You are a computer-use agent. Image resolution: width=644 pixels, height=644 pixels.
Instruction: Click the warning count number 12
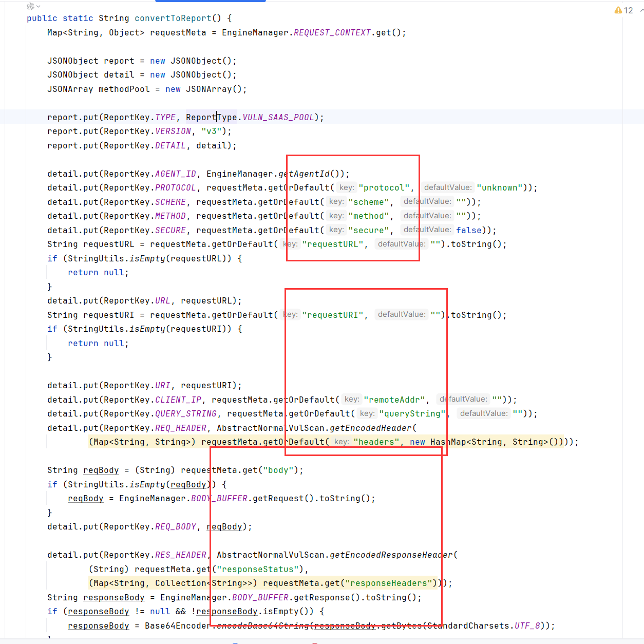coord(628,10)
